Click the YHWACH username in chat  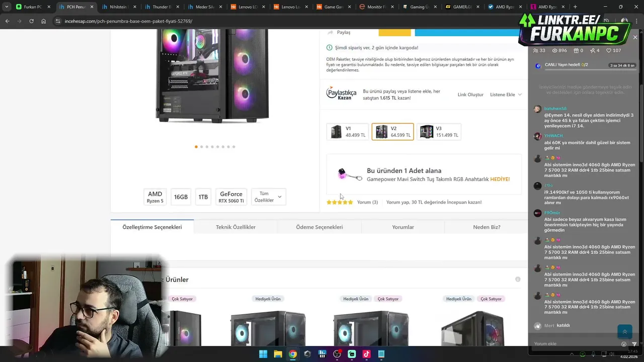click(553, 136)
